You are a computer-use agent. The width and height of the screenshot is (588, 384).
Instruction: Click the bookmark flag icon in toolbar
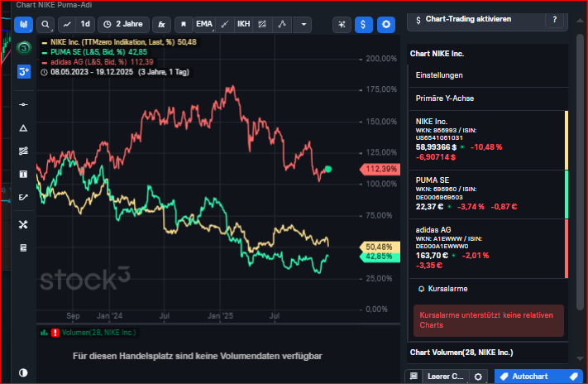[x=184, y=24]
